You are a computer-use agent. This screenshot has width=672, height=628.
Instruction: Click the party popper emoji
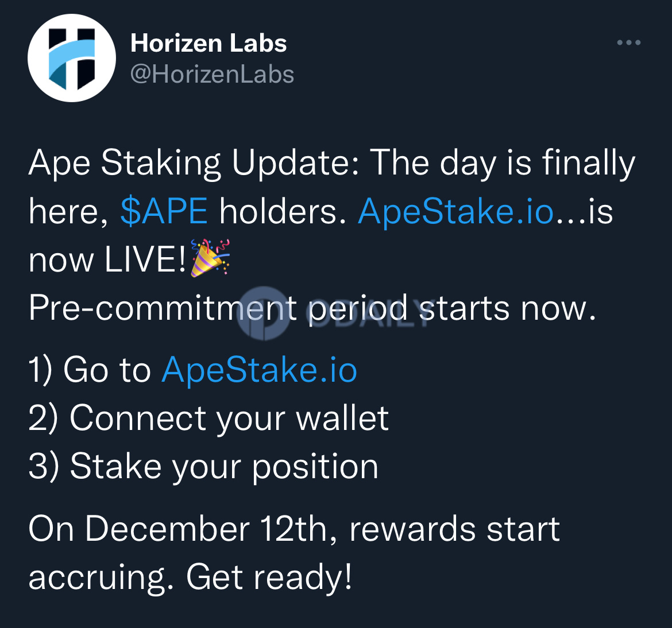(x=210, y=258)
